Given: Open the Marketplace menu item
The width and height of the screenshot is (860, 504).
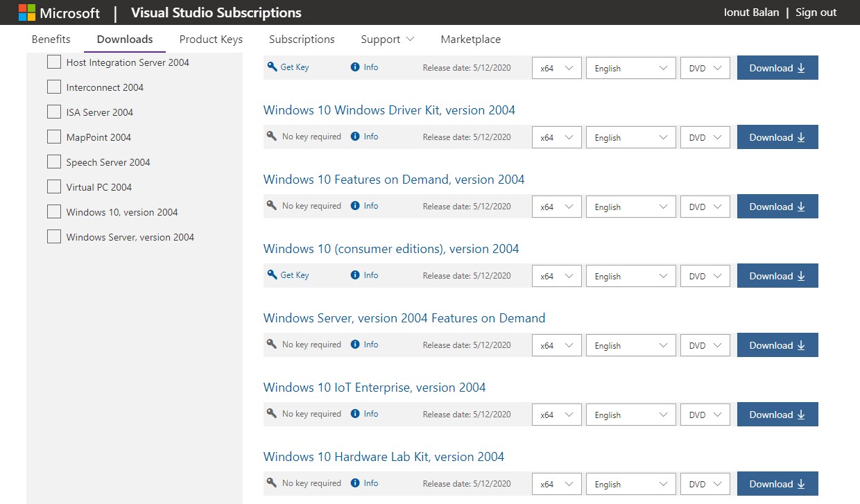Looking at the screenshot, I should (471, 40).
